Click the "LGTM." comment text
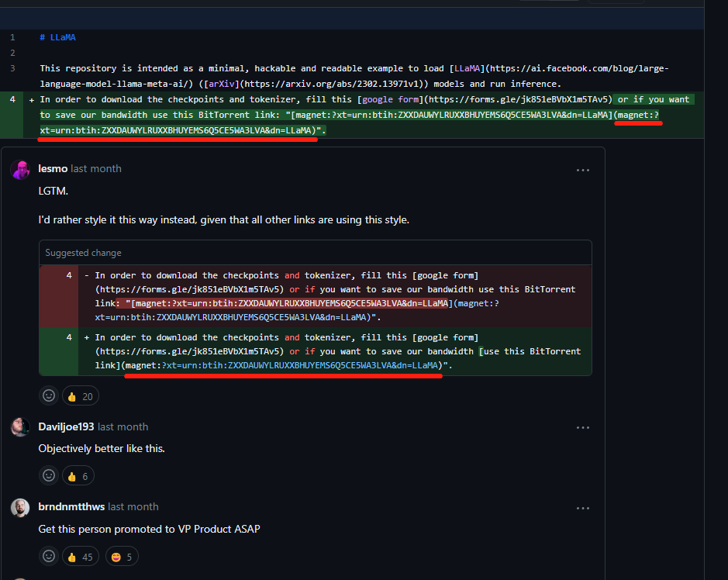This screenshot has width=728, height=580. (53, 191)
